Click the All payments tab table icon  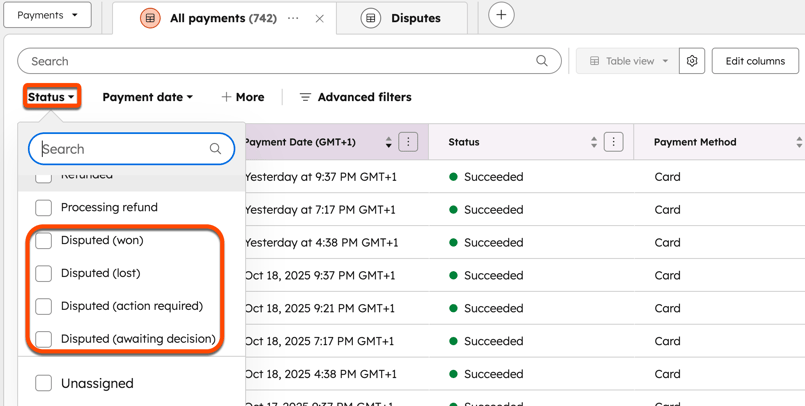150,18
